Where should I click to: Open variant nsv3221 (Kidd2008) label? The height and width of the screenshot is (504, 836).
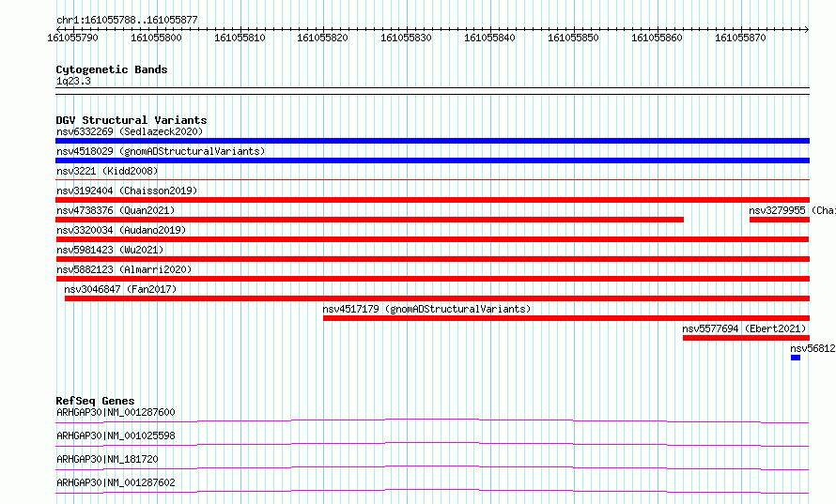click(107, 171)
